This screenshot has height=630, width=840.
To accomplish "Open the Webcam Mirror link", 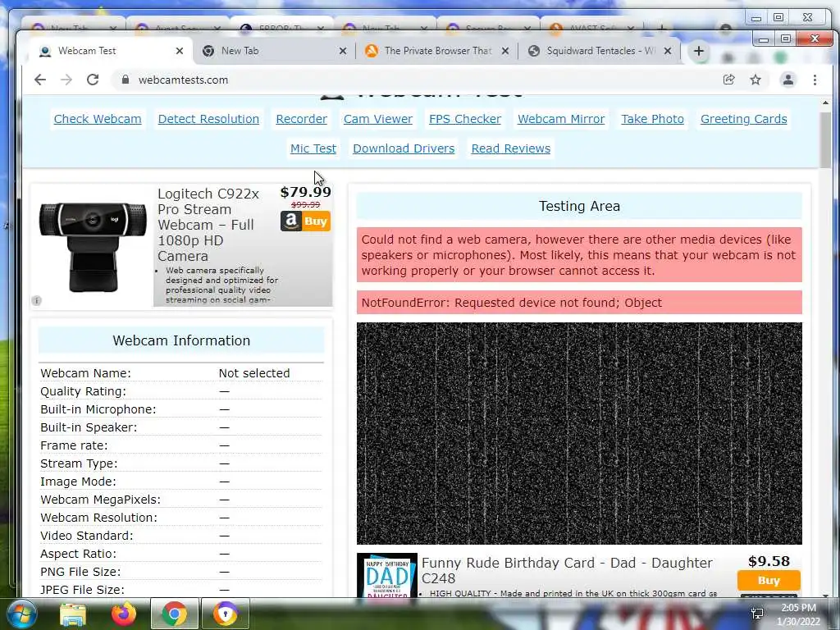I will tap(561, 119).
